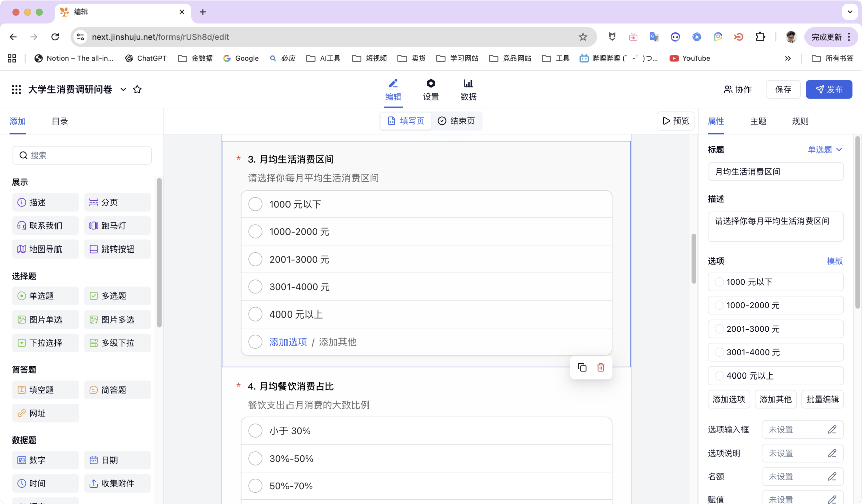Select the 1000 元以下 radio option
The height and width of the screenshot is (504, 862).
[255, 204]
